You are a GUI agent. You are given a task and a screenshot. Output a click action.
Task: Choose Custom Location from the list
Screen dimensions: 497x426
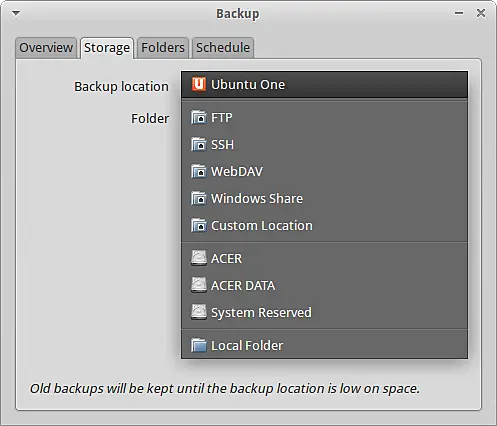324,226
